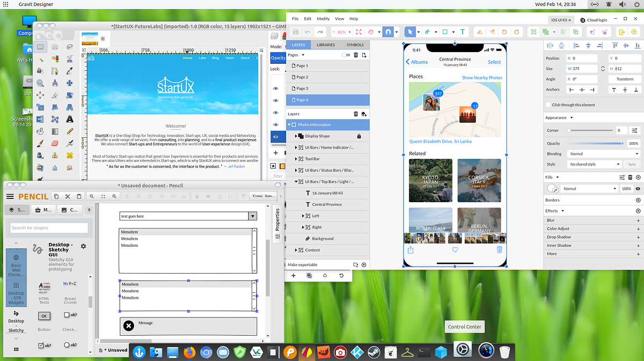The width and height of the screenshot is (644, 361).
Task: Toggle the switch in Gravit Pages header
Action: pyautogui.click(x=346, y=55)
